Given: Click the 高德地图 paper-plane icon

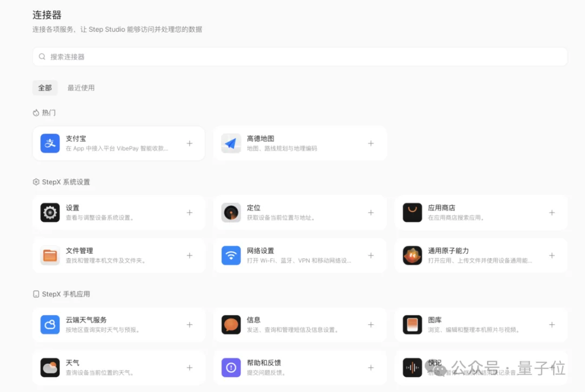Looking at the screenshot, I should pyautogui.click(x=231, y=143).
